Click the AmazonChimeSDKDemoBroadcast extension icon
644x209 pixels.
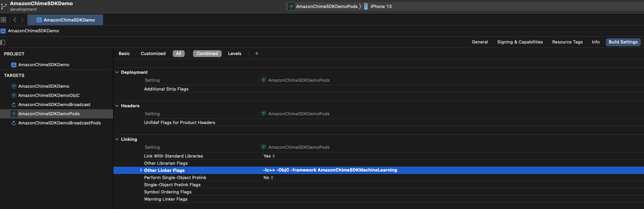14,104
